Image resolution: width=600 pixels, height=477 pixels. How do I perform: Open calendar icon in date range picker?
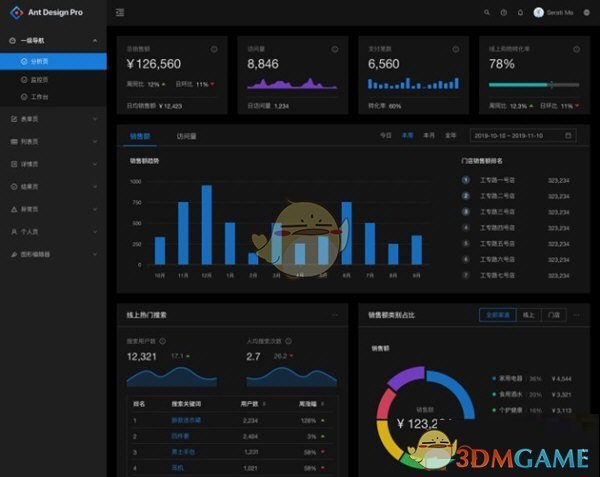pos(569,135)
